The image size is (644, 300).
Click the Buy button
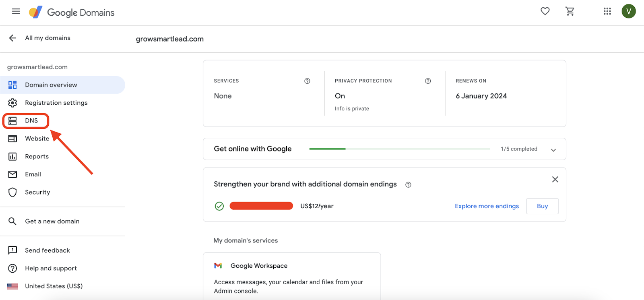pyautogui.click(x=542, y=206)
